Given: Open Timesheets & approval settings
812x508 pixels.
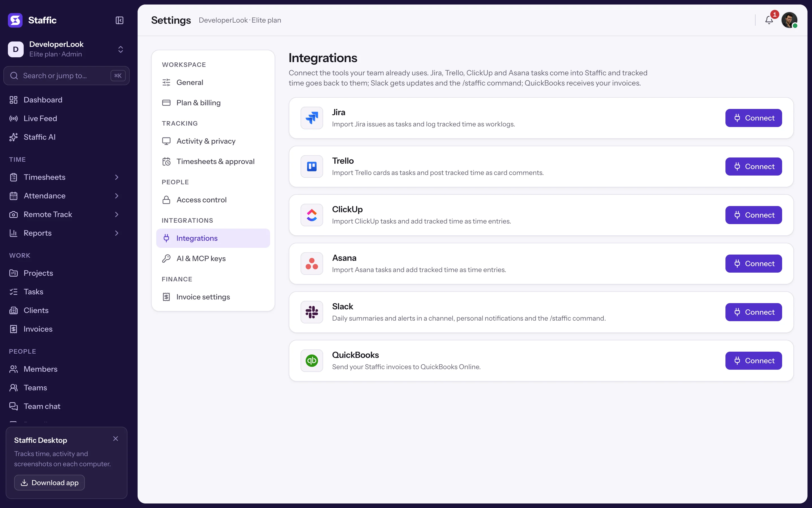Looking at the screenshot, I should tap(213, 161).
